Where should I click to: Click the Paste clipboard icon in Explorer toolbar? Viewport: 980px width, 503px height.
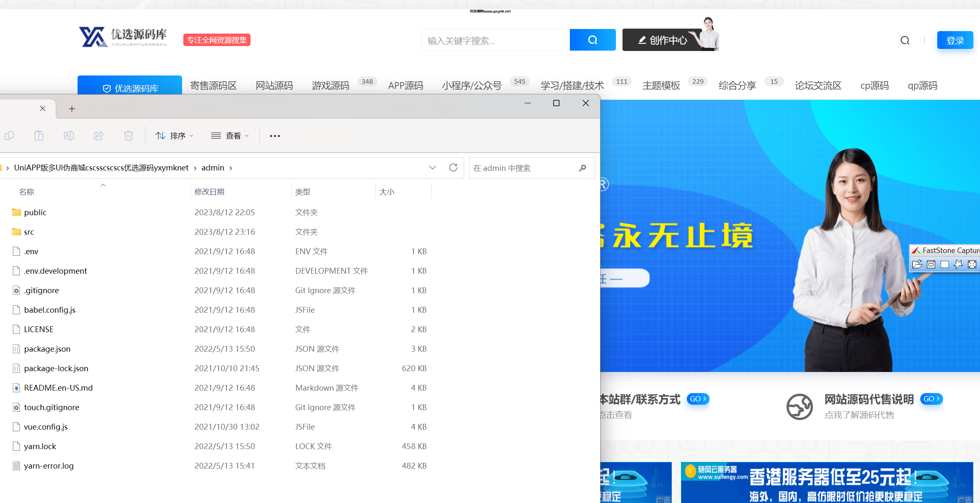click(x=39, y=136)
